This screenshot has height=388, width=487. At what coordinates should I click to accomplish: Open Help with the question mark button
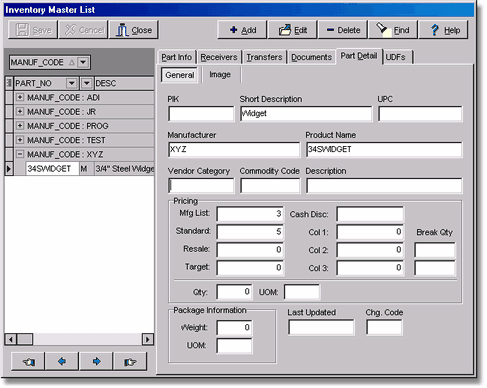[444, 30]
